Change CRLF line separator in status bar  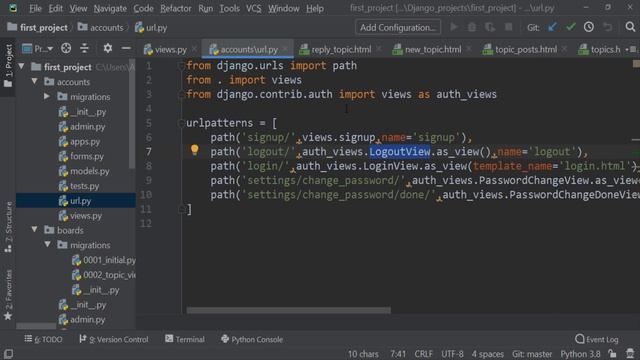click(423, 354)
